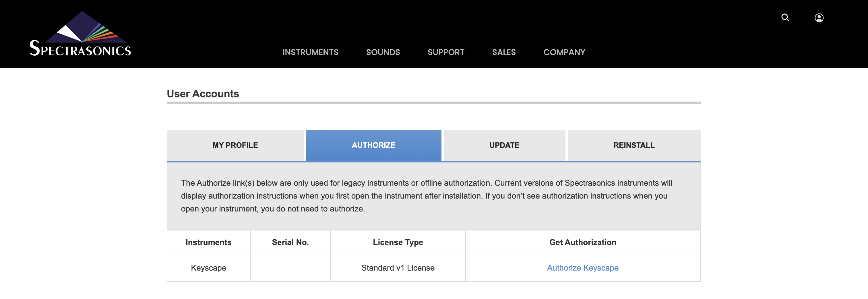Select the Keyscape instrument cell
The height and width of the screenshot is (299, 868).
(x=208, y=268)
